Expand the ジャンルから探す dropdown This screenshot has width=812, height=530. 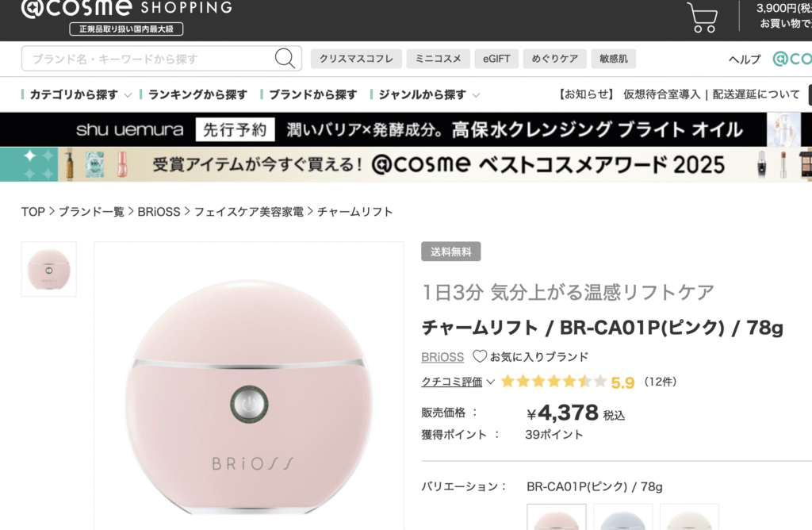(x=428, y=94)
